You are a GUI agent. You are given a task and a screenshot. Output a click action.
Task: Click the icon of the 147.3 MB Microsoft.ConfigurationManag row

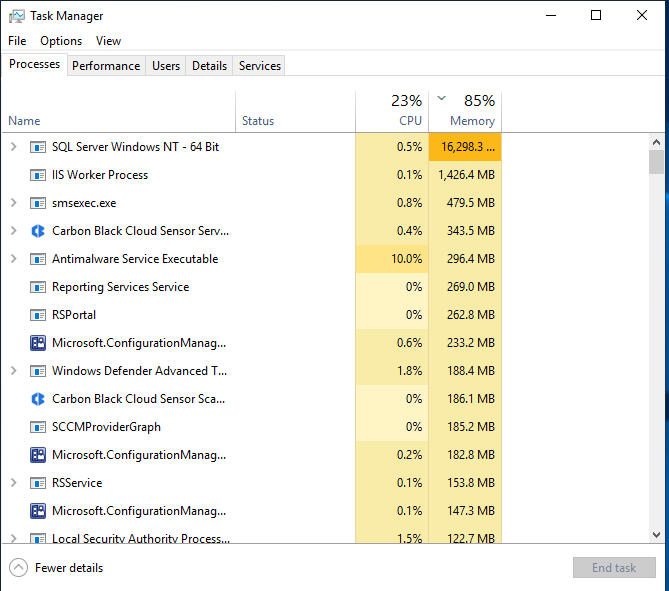point(38,511)
